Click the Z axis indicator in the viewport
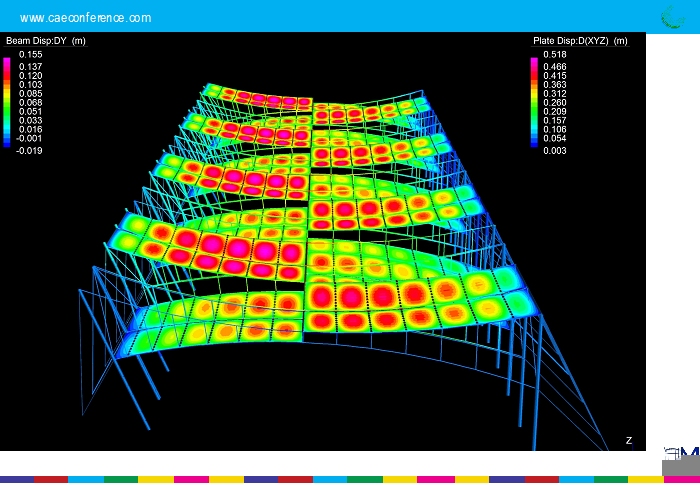Image resolution: width=700 pixels, height=485 pixels. pos(629,440)
